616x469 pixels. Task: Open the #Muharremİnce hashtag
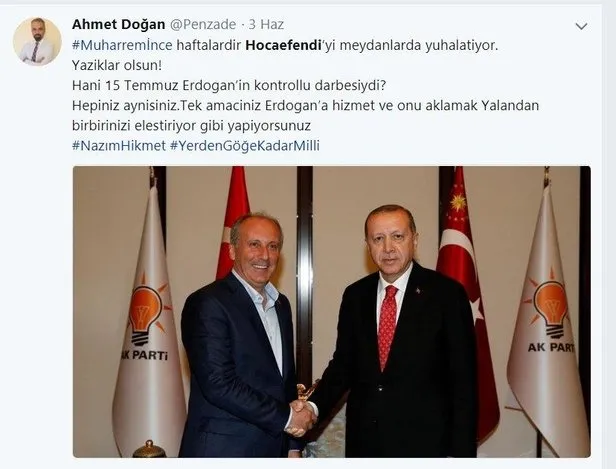point(122,46)
